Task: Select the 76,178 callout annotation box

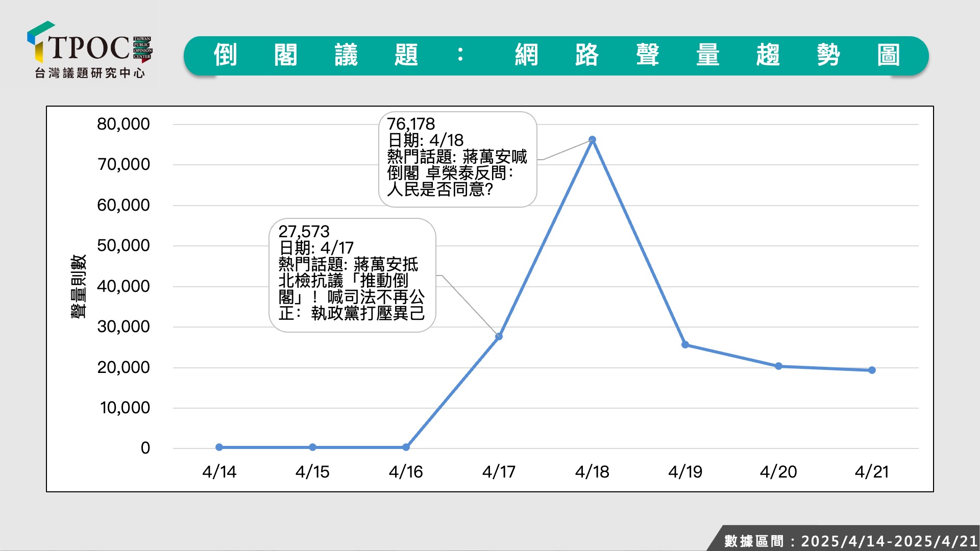Action: tap(457, 159)
